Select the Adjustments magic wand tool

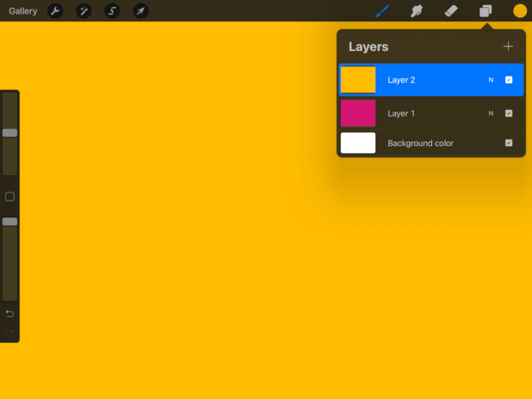click(84, 11)
